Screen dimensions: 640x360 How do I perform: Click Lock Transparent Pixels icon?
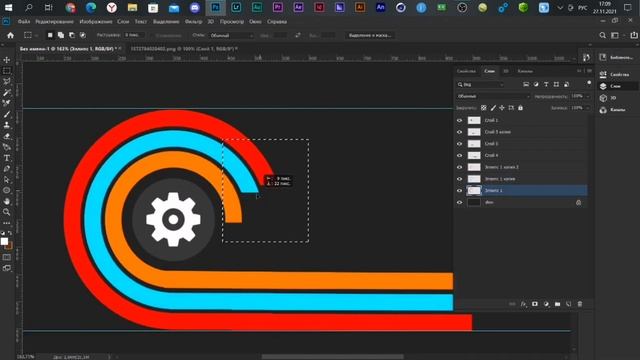coord(484,108)
